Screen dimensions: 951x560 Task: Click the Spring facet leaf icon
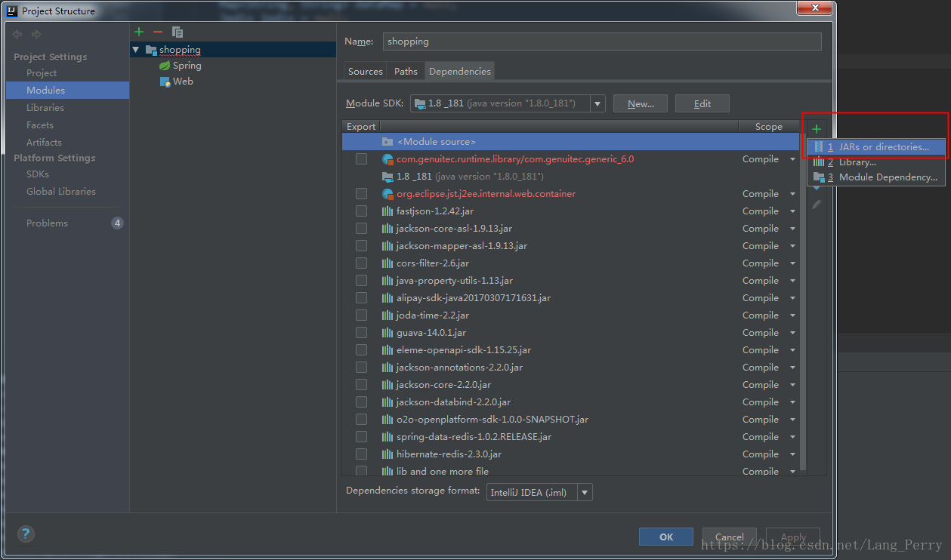(164, 66)
